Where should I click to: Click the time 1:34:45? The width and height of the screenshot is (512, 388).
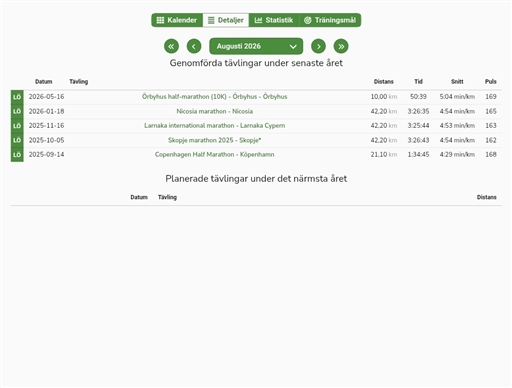(x=418, y=155)
